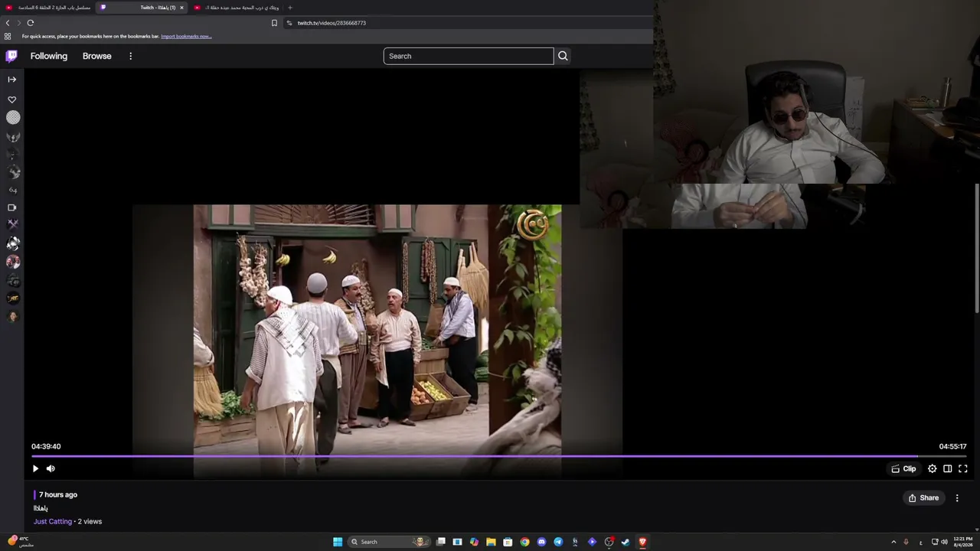Toggle theatre mode on the player
Image resolution: width=980 pixels, height=551 pixels.
click(x=947, y=468)
